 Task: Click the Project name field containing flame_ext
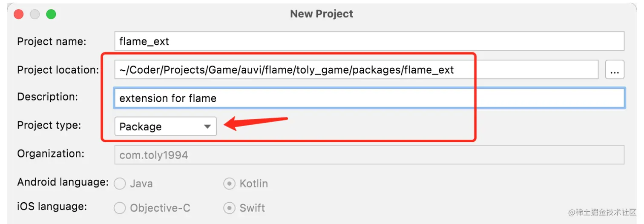(369, 41)
